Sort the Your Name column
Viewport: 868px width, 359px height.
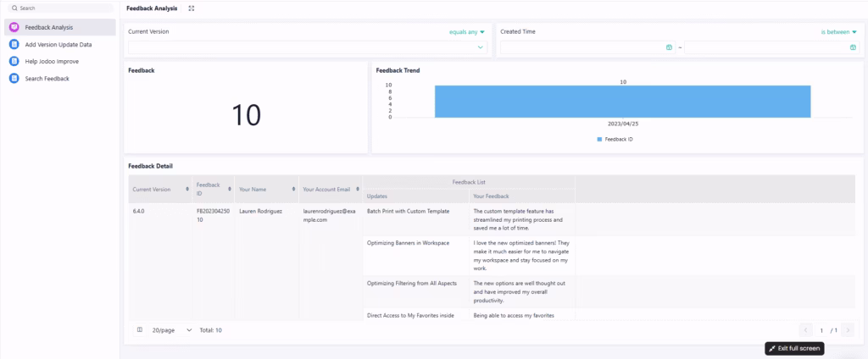293,190
